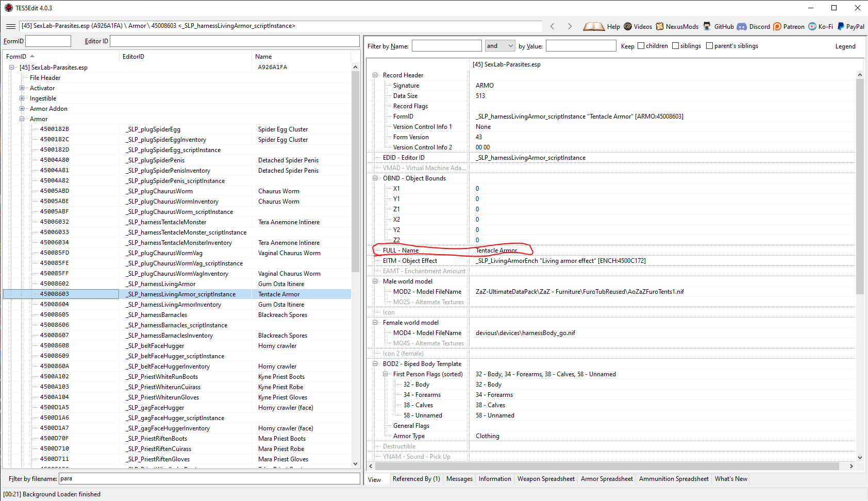868x501 pixels.
Task: Click the Tentacle Armor FULL name value
Action: 496,250
